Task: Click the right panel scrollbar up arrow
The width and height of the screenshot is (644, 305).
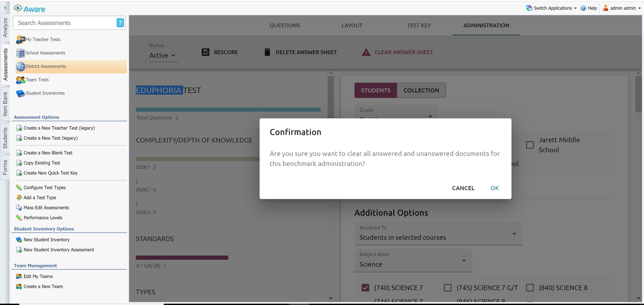Action: click(638, 73)
